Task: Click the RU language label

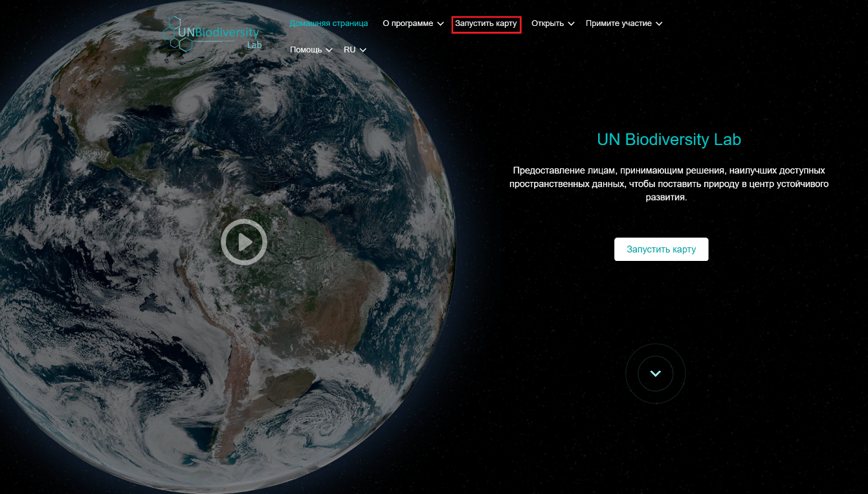Action: click(350, 50)
